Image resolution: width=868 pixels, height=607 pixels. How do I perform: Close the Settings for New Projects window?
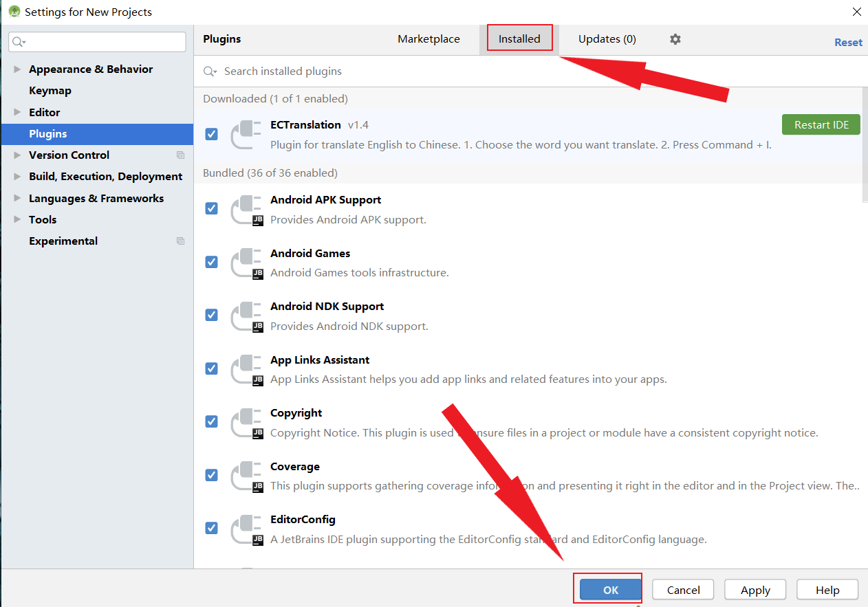pyautogui.click(x=856, y=12)
